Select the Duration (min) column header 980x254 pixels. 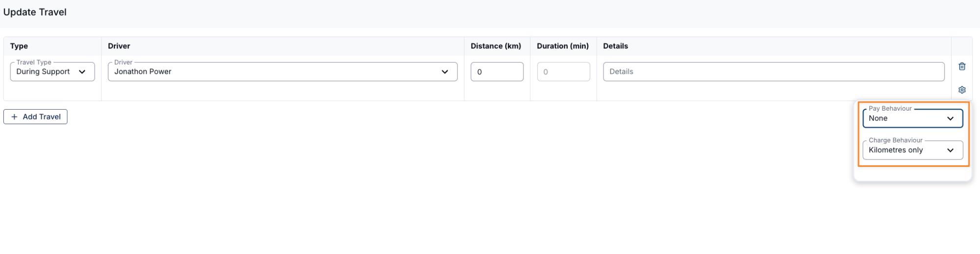(562, 46)
